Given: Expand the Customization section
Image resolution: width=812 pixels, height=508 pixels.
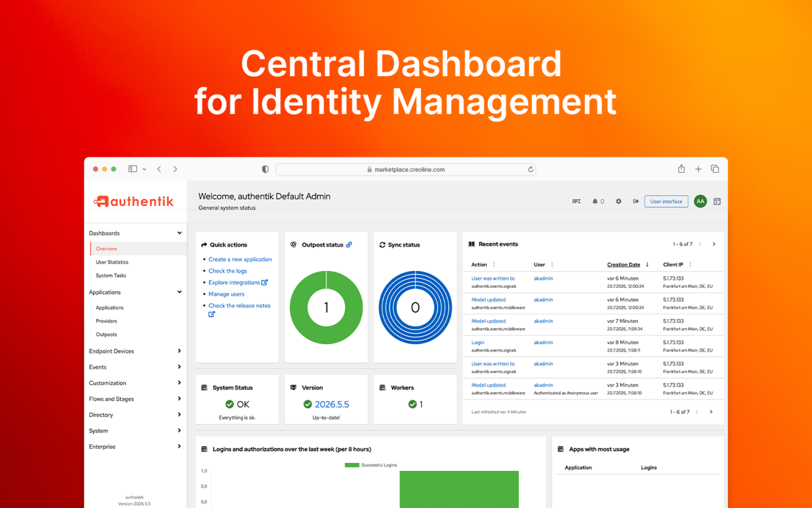Looking at the screenshot, I should point(180,383).
